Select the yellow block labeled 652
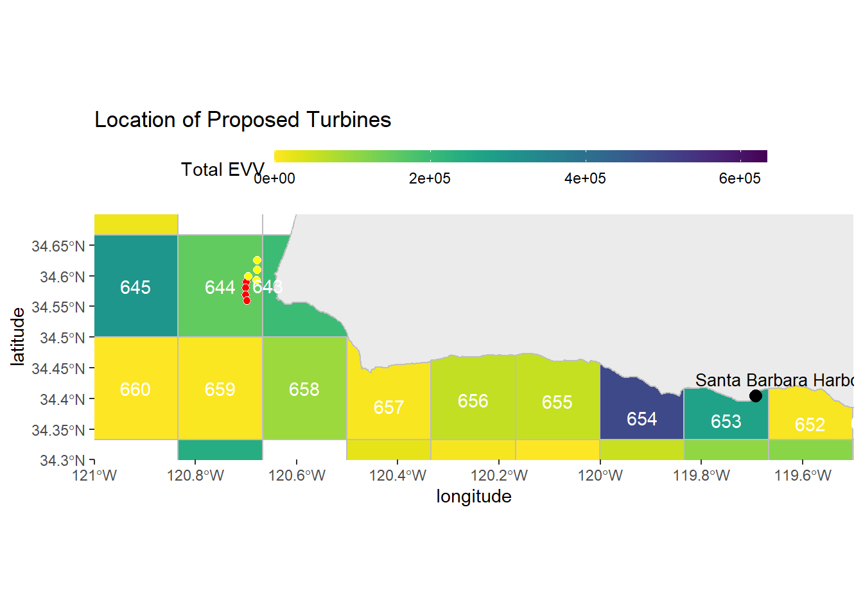Image resolution: width=863 pixels, height=616 pixels. point(810,424)
